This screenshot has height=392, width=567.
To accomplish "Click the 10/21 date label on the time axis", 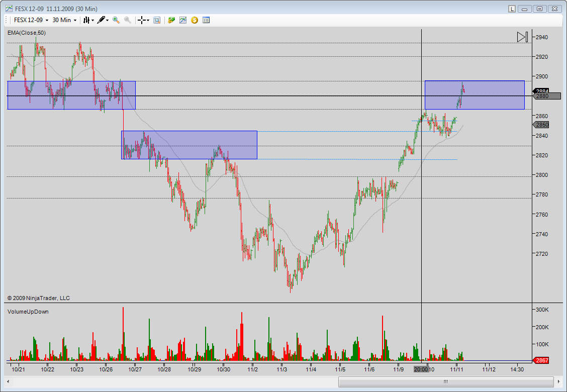I will click(x=18, y=369).
